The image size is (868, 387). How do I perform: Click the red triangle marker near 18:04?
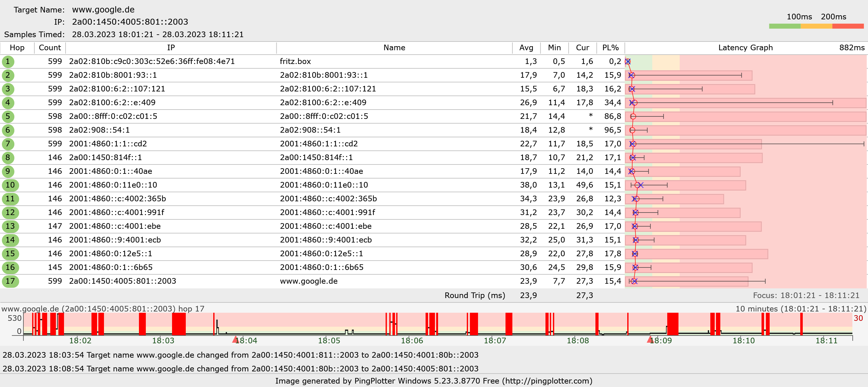[235, 340]
